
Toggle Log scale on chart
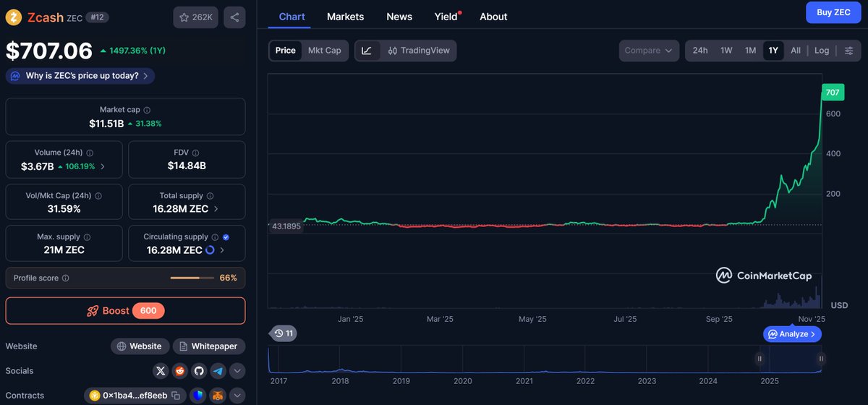point(822,51)
